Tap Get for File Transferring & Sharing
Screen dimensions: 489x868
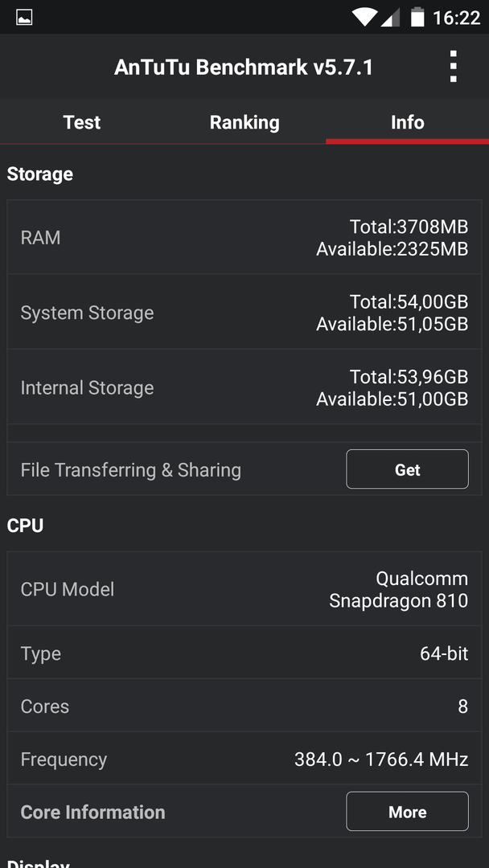click(407, 469)
